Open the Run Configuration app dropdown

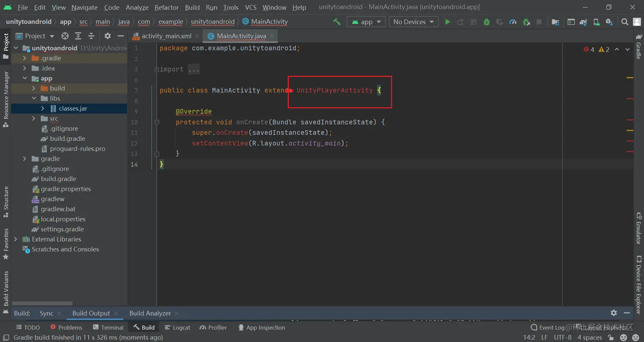[366, 22]
